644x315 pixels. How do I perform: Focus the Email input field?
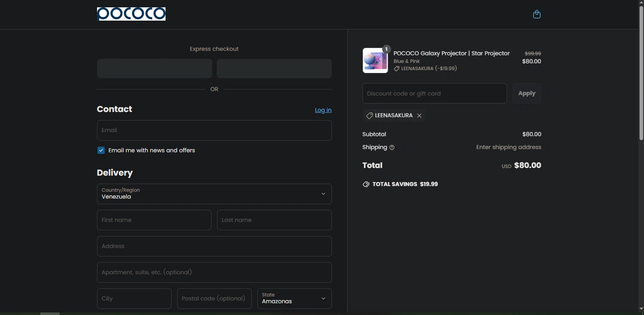pos(214,130)
